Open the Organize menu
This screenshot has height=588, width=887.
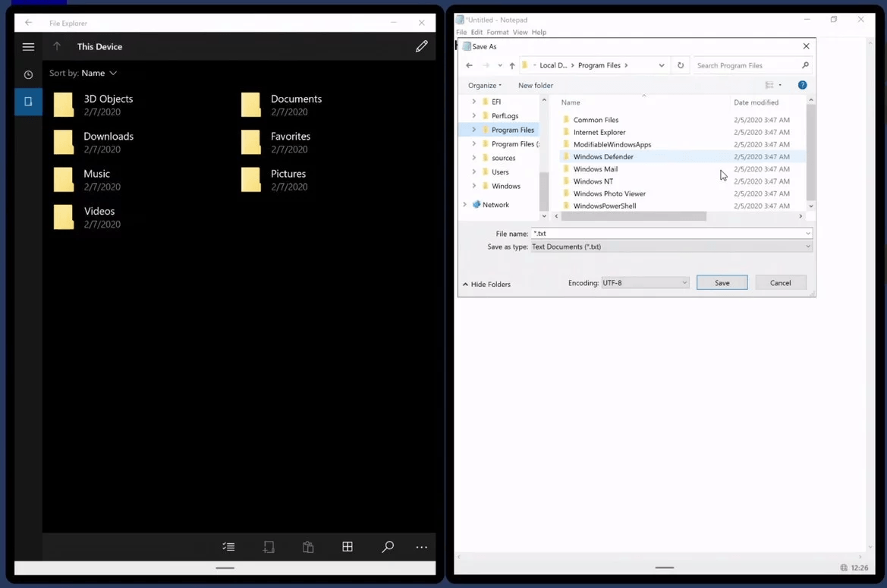(x=484, y=86)
